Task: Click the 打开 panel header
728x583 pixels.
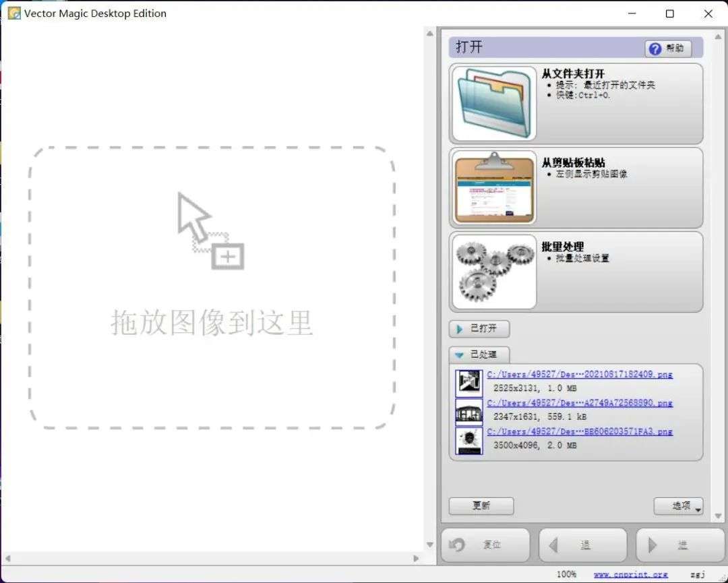Action: click(576, 47)
